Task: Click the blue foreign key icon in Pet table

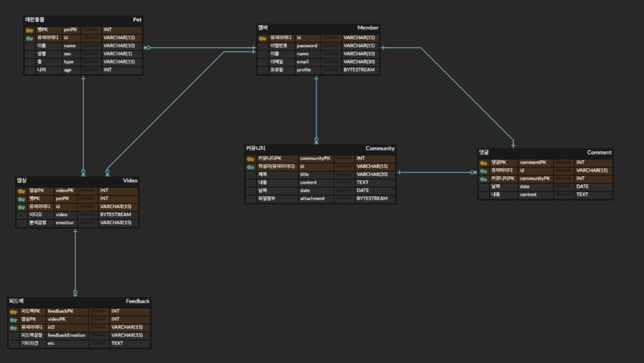Action: 29,38
